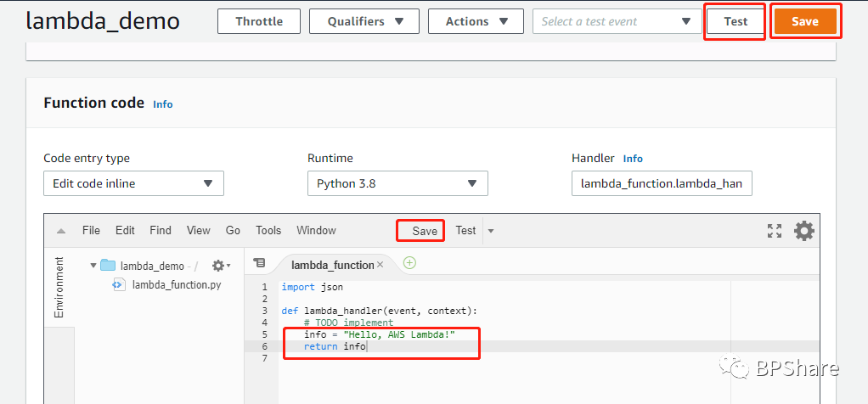868x404 pixels.
Task: Click the tab list icon beside lambda_function
Action: (260, 263)
